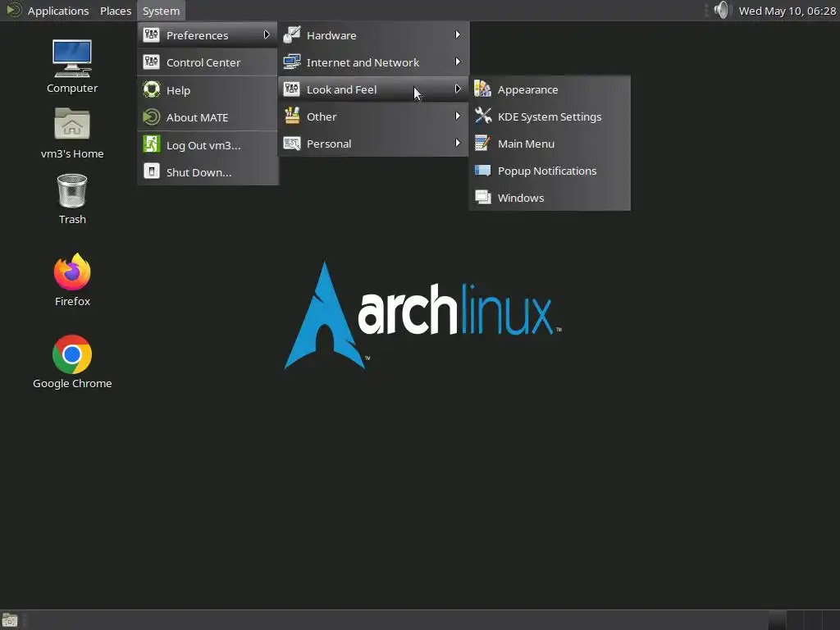The width and height of the screenshot is (840, 630).
Task: Open vm3's Home folder icon
Action: tap(72, 124)
